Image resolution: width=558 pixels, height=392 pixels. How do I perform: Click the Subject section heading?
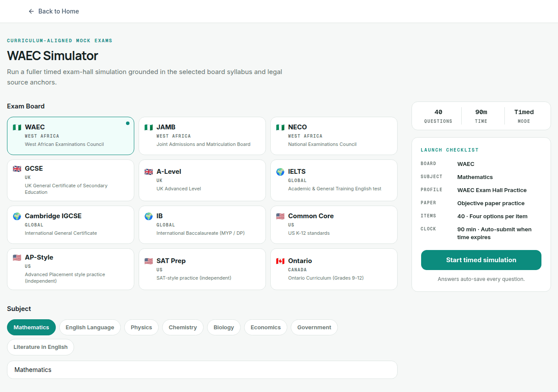pos(19,309)
